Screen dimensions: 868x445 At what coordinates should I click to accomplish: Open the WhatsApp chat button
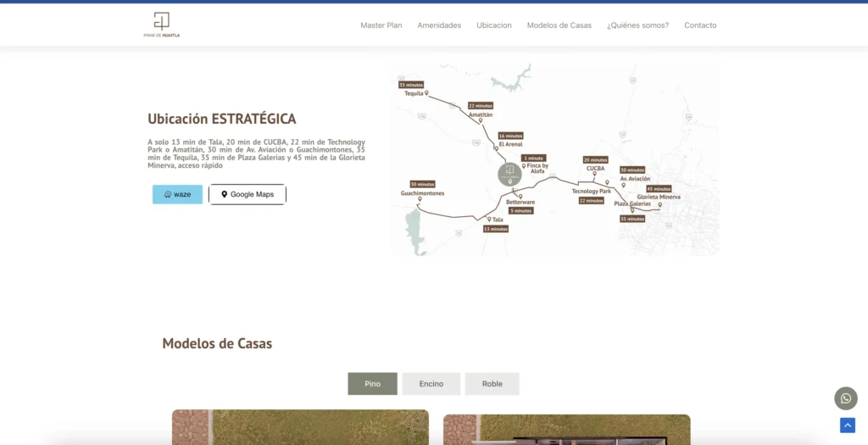(x=845, y=398)
